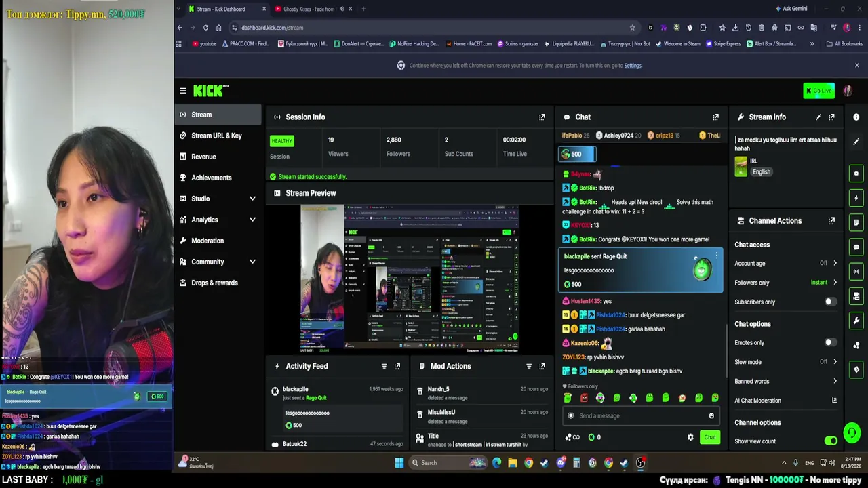Open the green headset support button
This screenshot has height=488, width=868.
(x=852, y=432)
